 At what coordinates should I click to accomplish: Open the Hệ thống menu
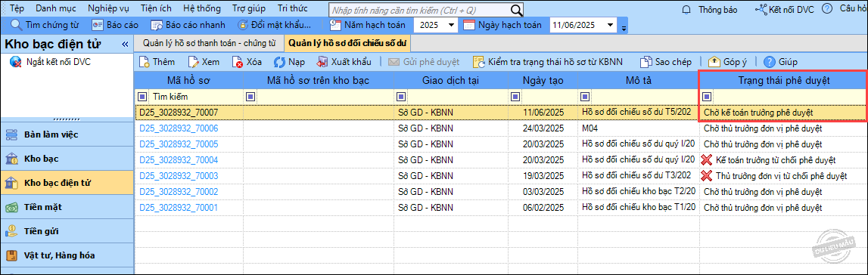[202, 8]
